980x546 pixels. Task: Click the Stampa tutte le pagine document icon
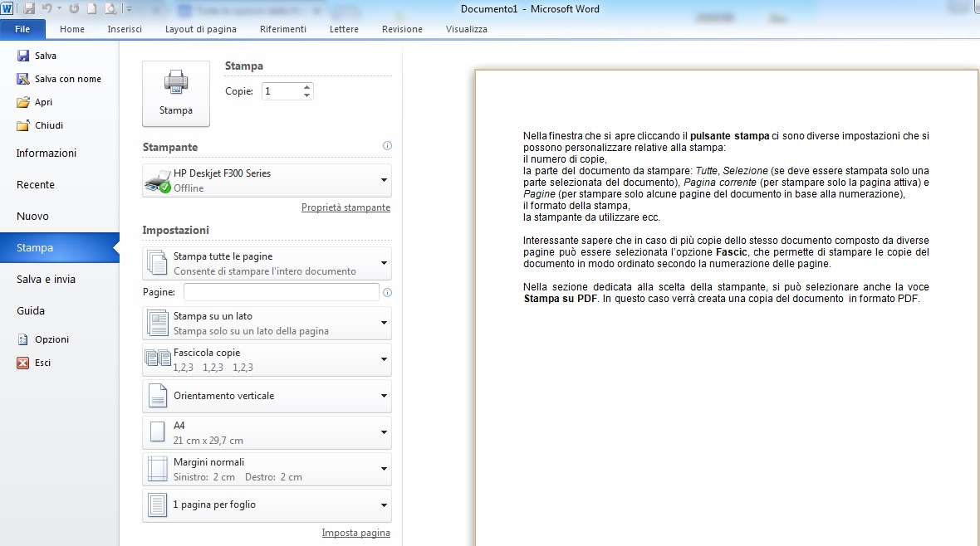click(x=157, y=264)
